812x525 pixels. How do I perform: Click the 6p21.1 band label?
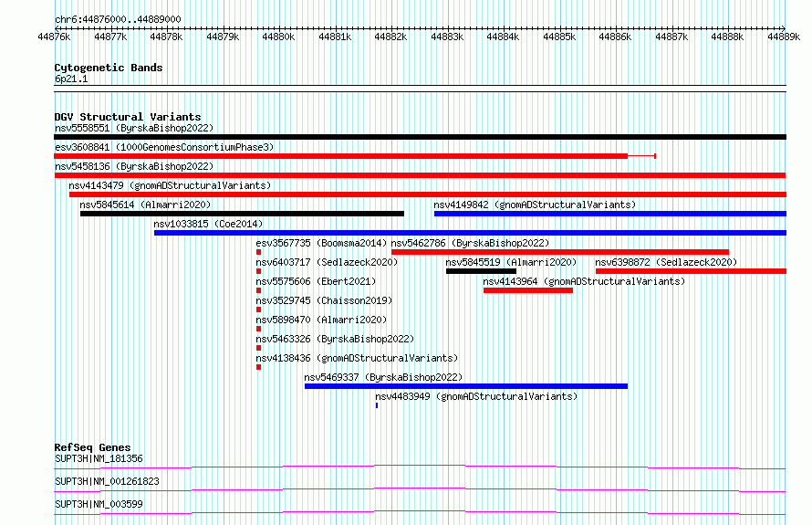coord(71,79)
